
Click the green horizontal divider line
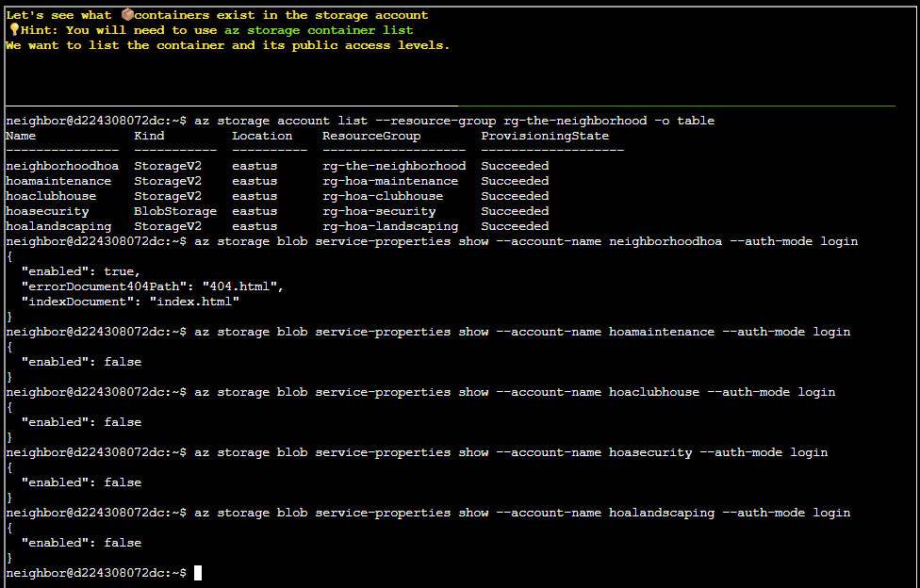(675, 106)
